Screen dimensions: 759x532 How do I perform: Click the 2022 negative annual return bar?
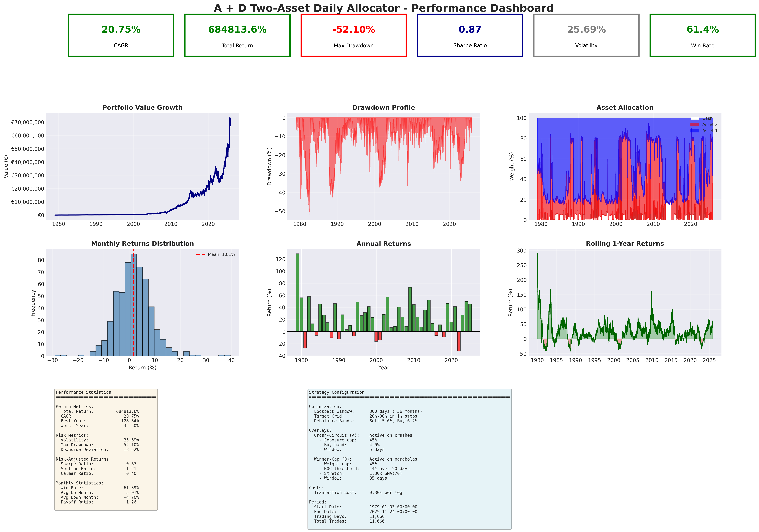459,341
